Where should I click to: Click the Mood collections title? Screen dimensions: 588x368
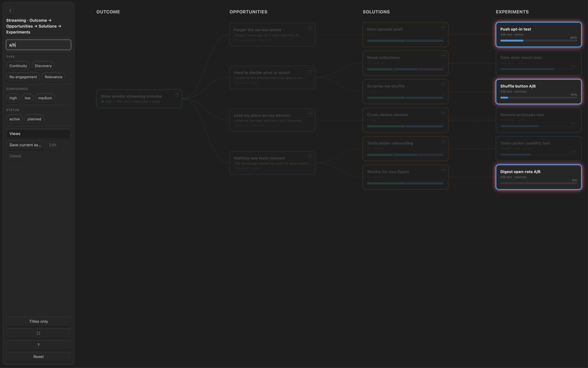pos(383,58)
